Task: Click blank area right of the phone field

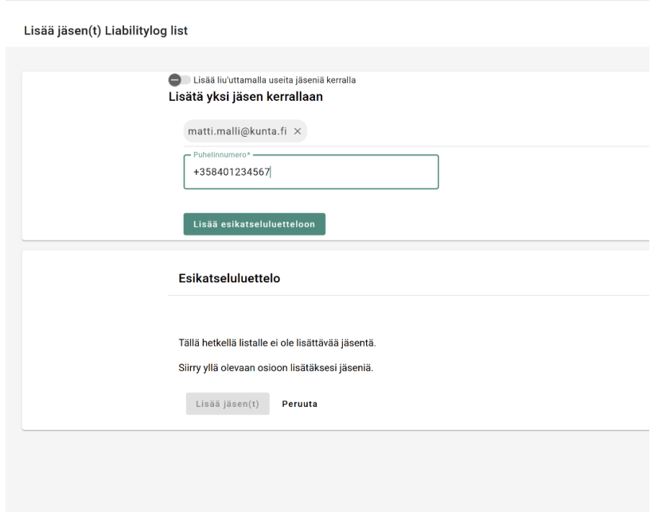Action: tap(540, 172)
